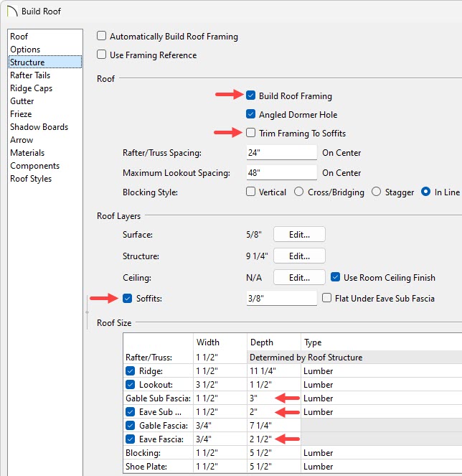Click Shoe Plate depth 5 1/2" cell
The image size is (462, 476).
(274, 467)
